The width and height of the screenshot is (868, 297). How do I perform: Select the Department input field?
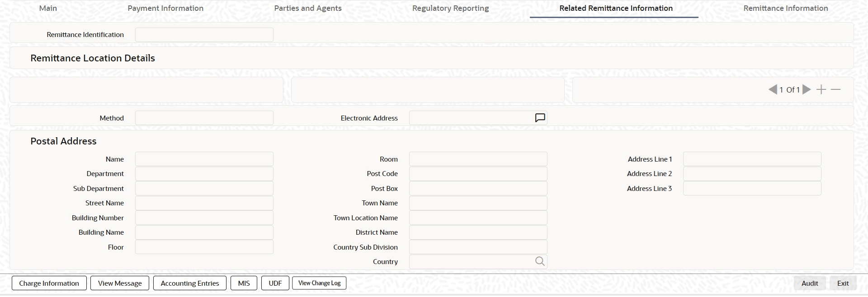204,174
